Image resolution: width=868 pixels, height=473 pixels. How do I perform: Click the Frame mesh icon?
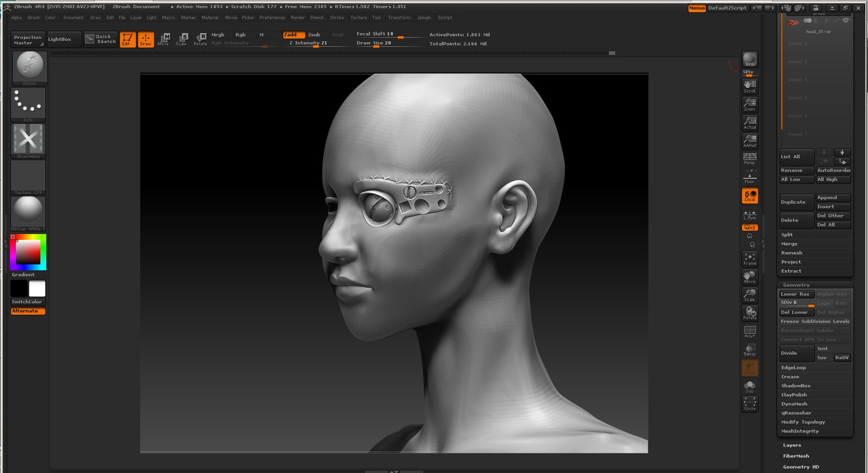click(x=750, y=258)
